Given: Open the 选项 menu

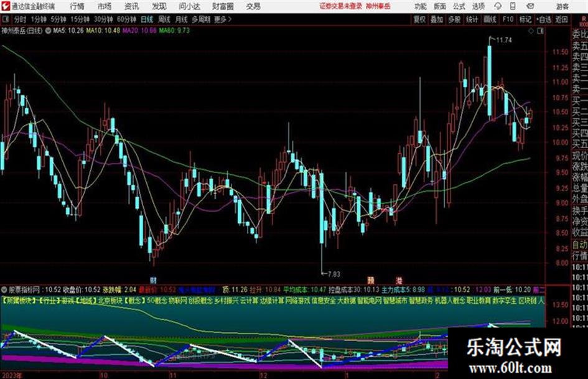Looking at the screenshot, I should [x=478, y=6].
